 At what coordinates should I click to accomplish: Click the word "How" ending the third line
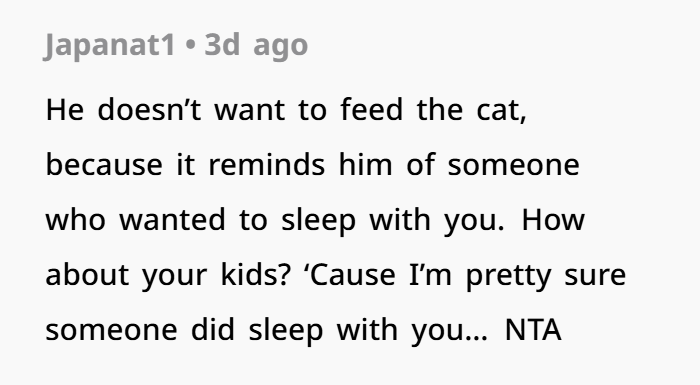553,220
